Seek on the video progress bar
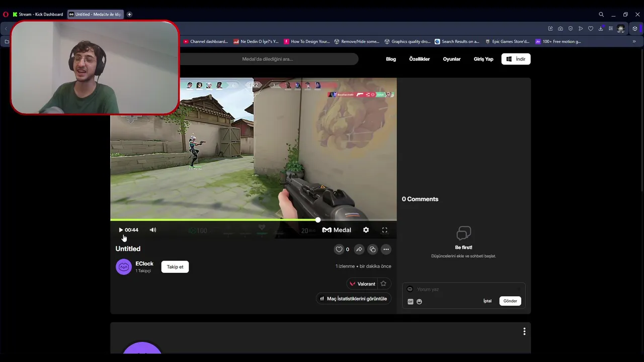The image size is (644, 362). [254, 220]
